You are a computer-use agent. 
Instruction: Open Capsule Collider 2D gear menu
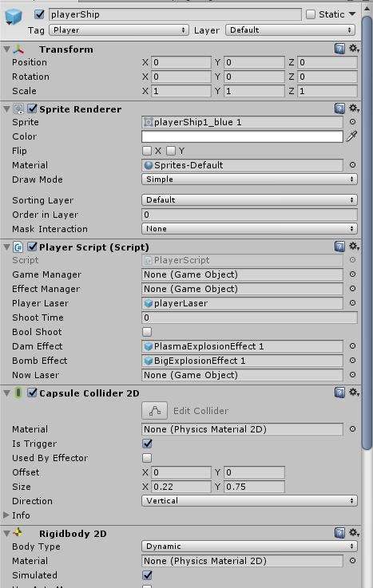(354, 393)
